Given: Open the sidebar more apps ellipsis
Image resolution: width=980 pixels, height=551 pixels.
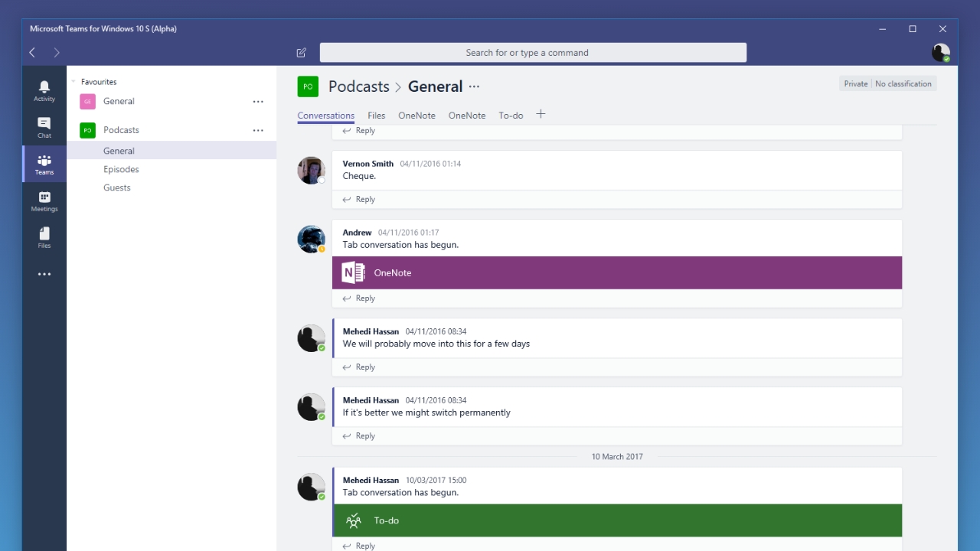Looking at the screenshot, I should point(44,274).
